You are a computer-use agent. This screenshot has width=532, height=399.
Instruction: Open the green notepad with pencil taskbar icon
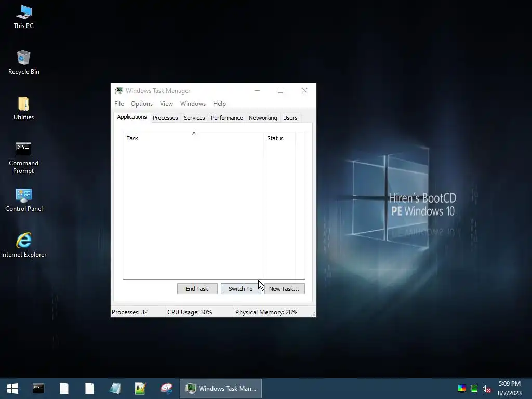140,389
